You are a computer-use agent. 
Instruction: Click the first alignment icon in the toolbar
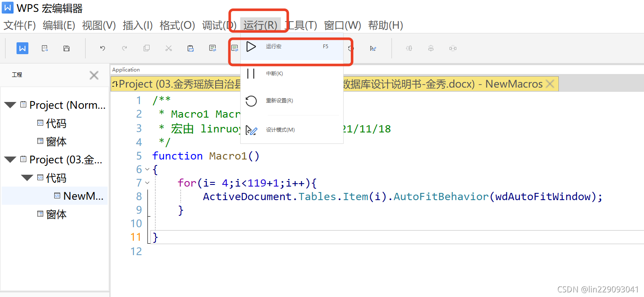pos(409,48)
